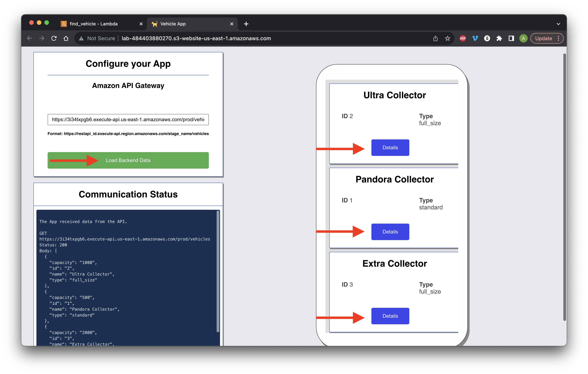Image resolution: width=588 pixels, height=374 pixels.
Task: Switch to the Vehicle App tab
Action: coord(192,24)
